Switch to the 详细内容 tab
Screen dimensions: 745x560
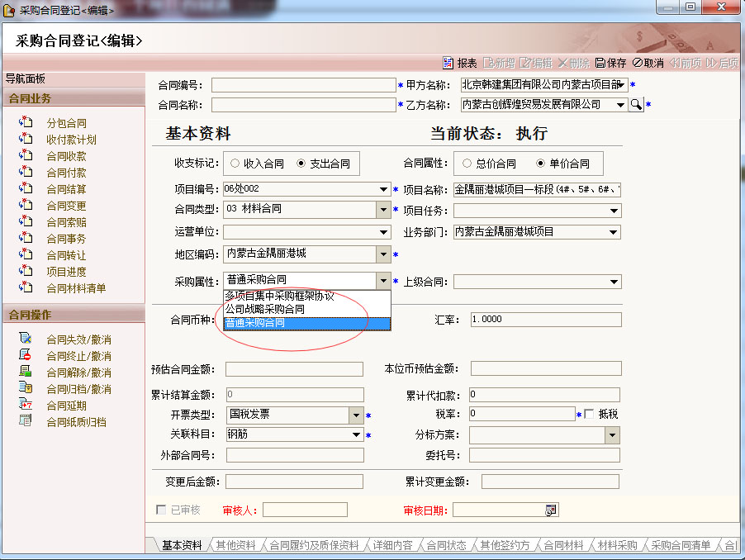pyautogui.click(x=391, y=546)
